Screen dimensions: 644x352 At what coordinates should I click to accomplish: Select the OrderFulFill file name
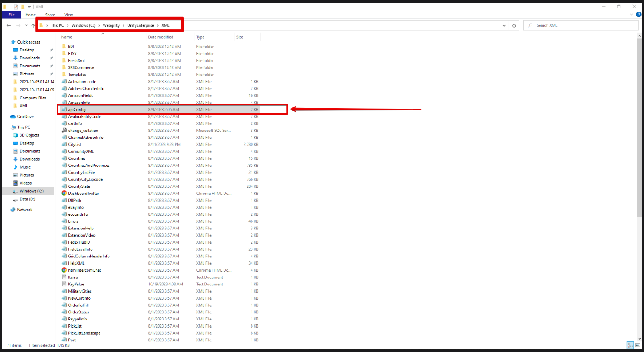[x=79, y=305]
